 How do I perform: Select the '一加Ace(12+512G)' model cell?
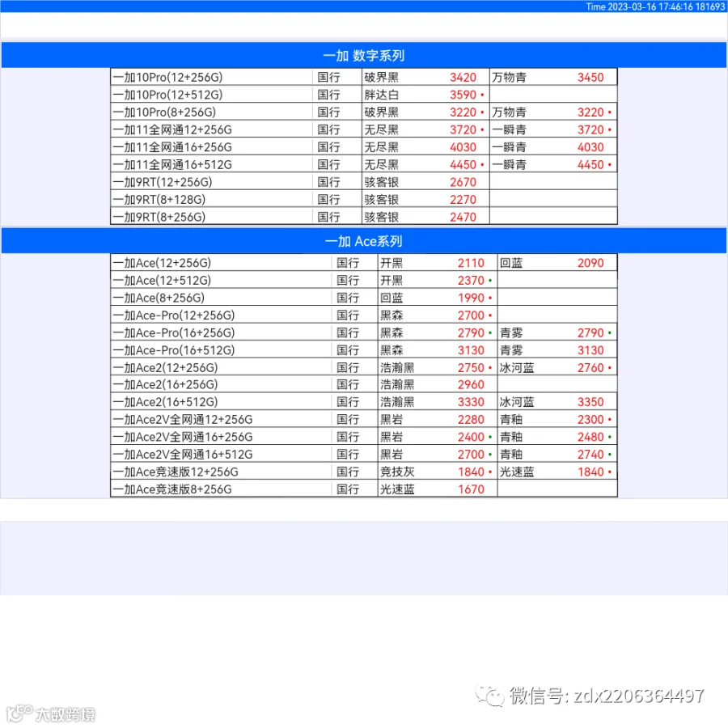pos(222,281)
